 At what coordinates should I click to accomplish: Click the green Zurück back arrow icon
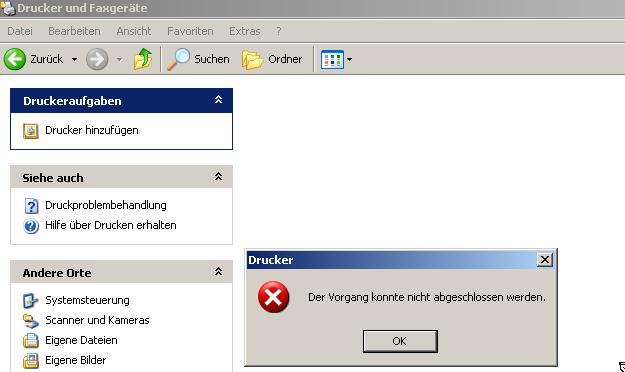(15, 59)
